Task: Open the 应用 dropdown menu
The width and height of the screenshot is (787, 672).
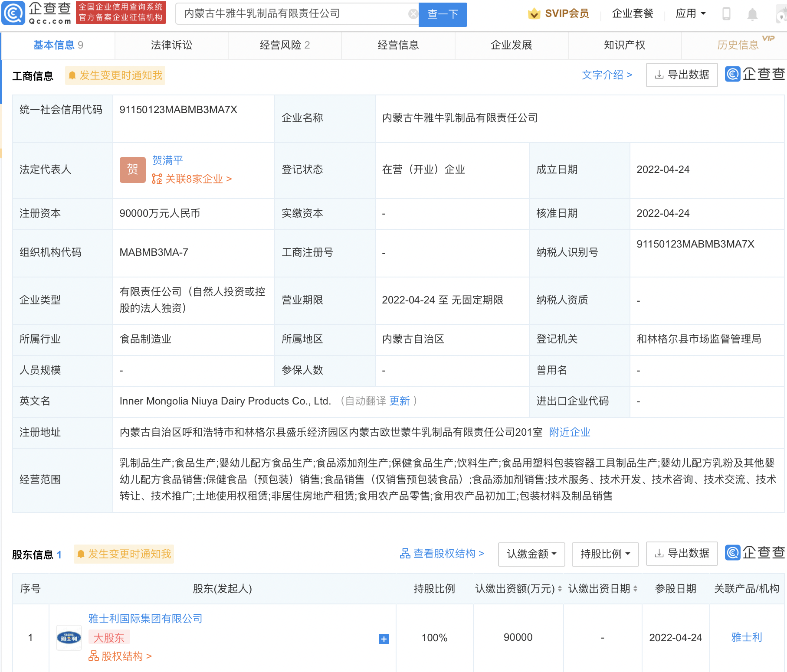Action: 691,13
